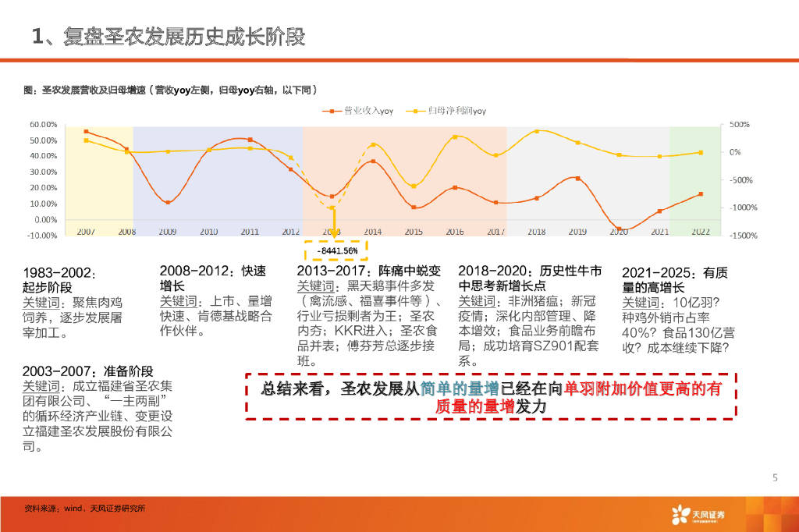This screenshot has width=799, height=532.
Task: Click the -1000% right axis label
Action: click(x=744, y=207)
